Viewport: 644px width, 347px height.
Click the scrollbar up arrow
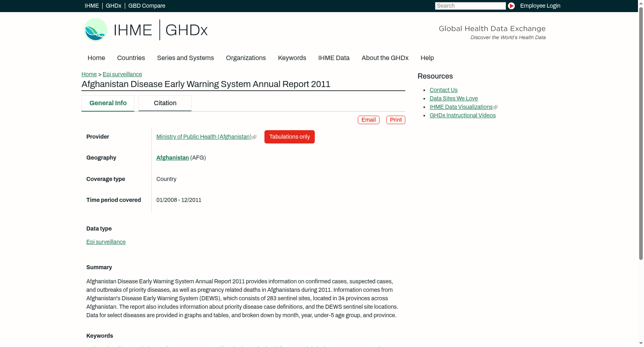tap(641, 3)
